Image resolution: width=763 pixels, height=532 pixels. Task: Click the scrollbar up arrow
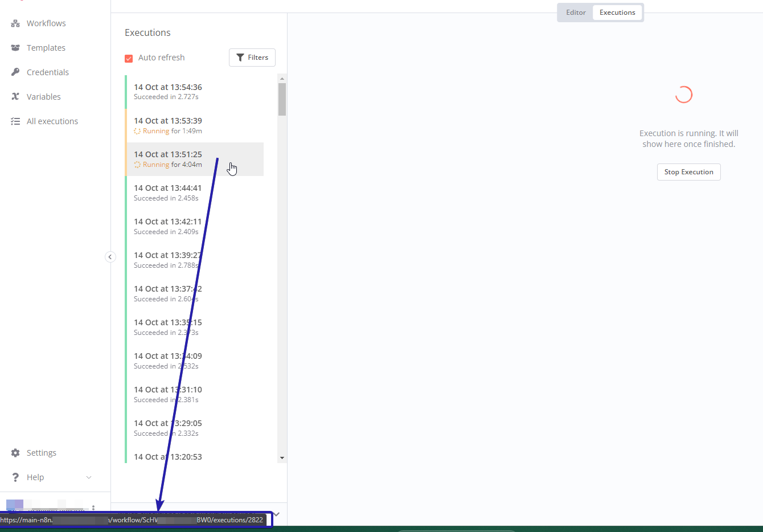pos(282,78)
